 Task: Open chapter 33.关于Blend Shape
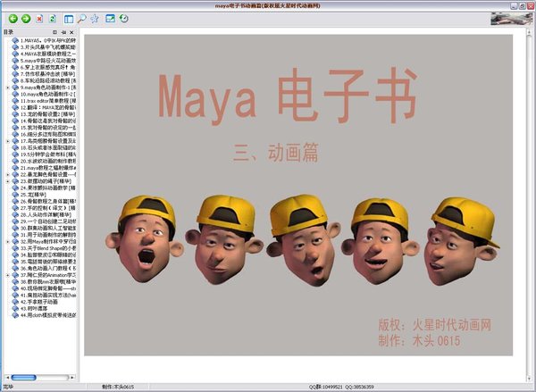48,248
